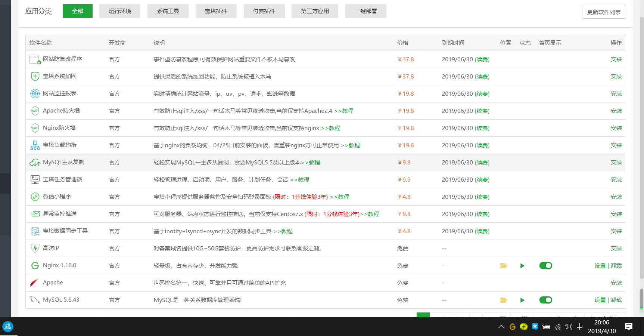This screenshot has width=644, height=336.
Task: Click the 宝塔负载均衡 icon
Action: pyautogui.click(x=35, y=145)
